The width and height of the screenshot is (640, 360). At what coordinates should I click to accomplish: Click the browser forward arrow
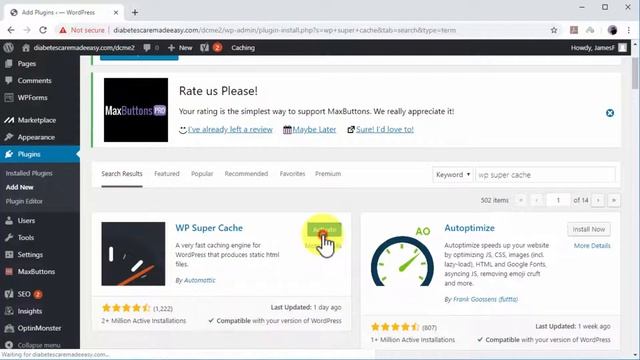click(x=27, y=30)
